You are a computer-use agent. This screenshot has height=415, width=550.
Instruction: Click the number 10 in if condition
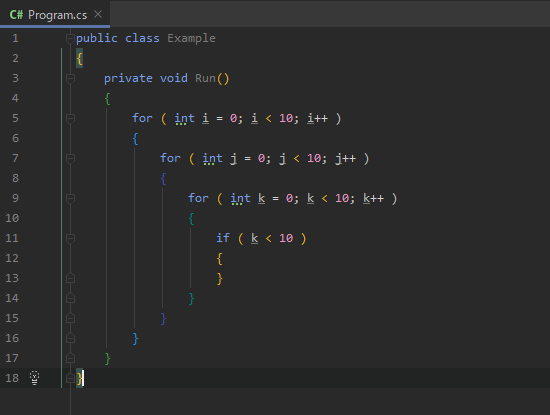tap(286, 239)
